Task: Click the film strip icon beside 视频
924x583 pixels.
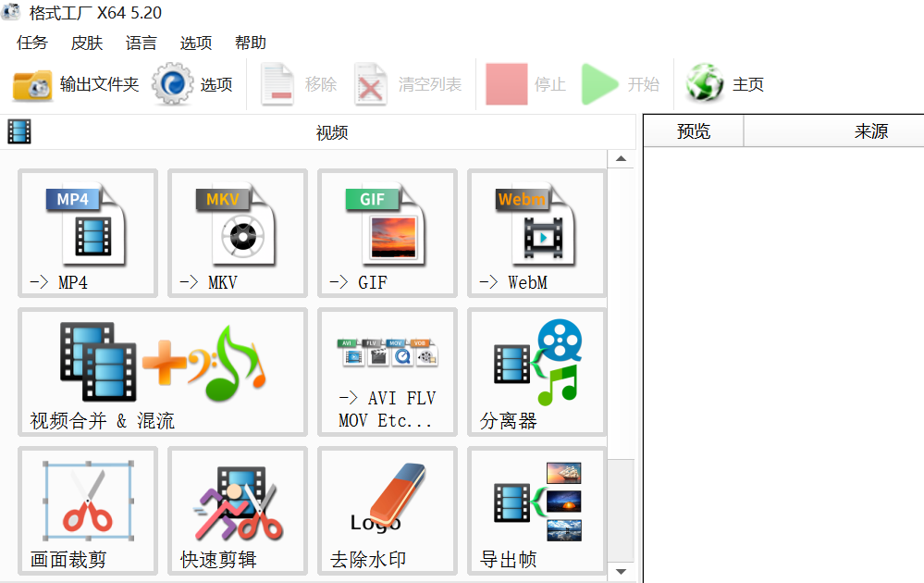Action: [19, 131]
